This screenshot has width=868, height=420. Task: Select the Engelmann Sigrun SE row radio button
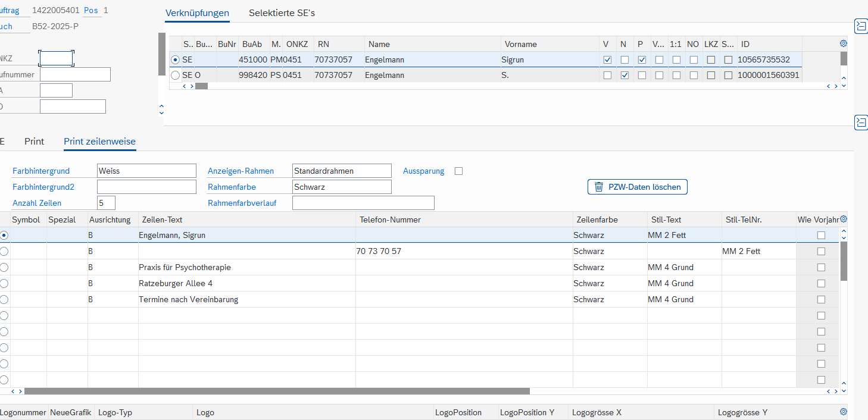click(x=175, y=59)
